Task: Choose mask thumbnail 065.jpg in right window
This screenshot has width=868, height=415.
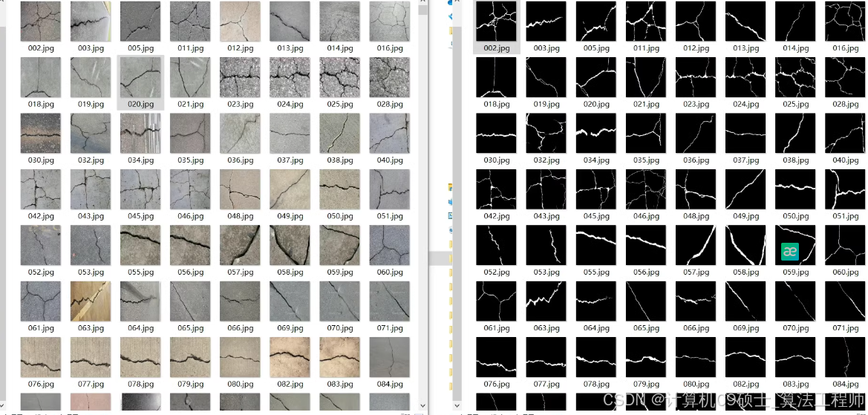Action: (645, 301)
